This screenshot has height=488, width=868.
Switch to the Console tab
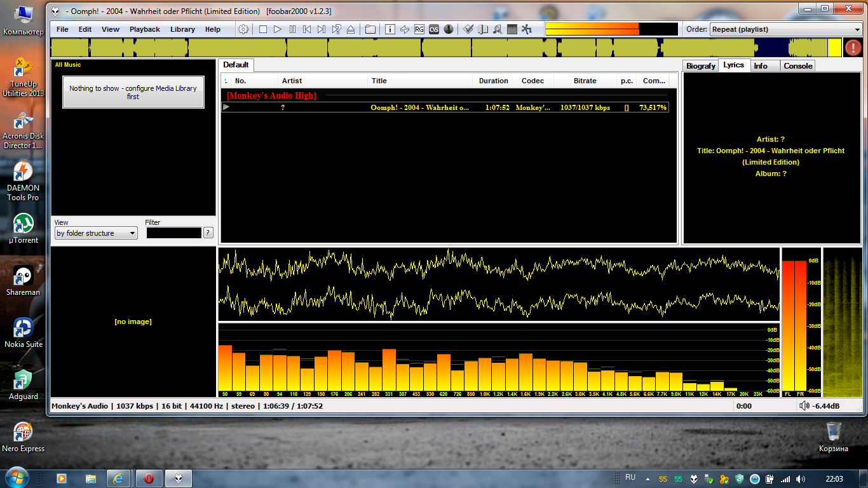pos(797,65)
